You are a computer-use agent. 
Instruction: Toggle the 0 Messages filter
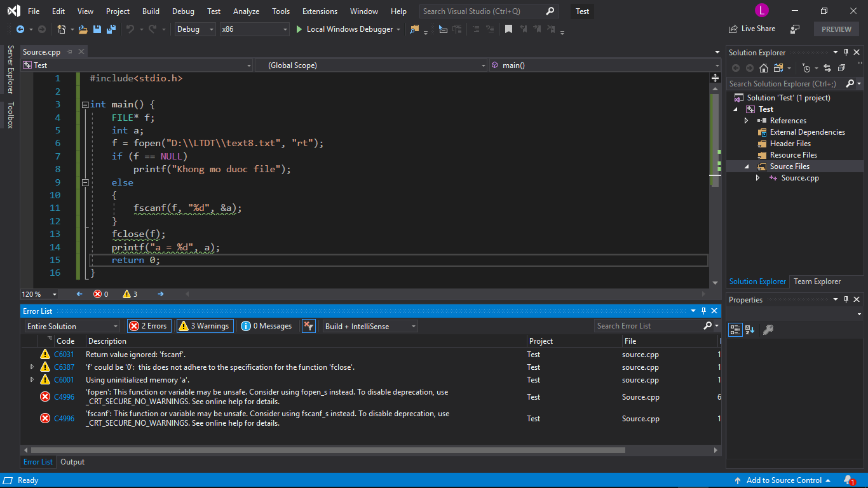pos(266,326)
